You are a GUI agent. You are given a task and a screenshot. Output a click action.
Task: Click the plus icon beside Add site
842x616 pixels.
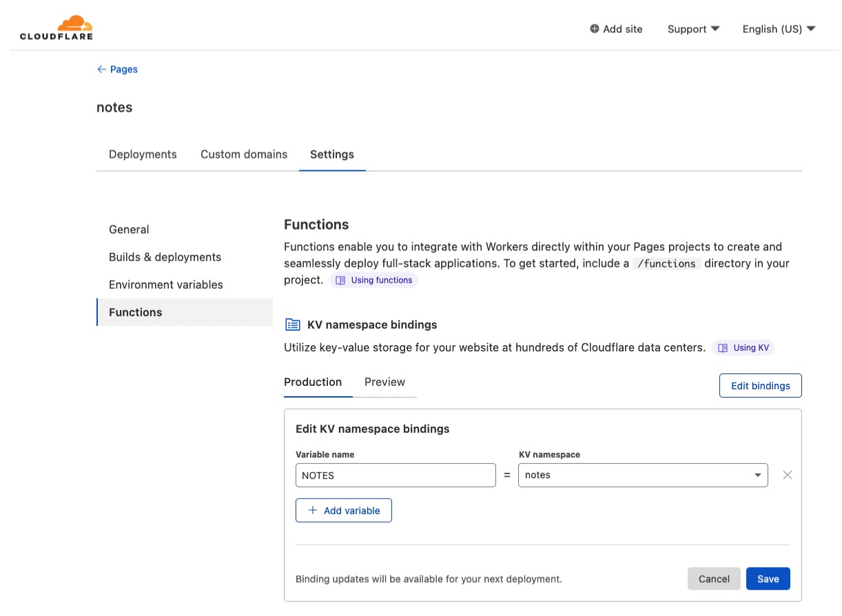pyautogui.click(x=595, y=29)
